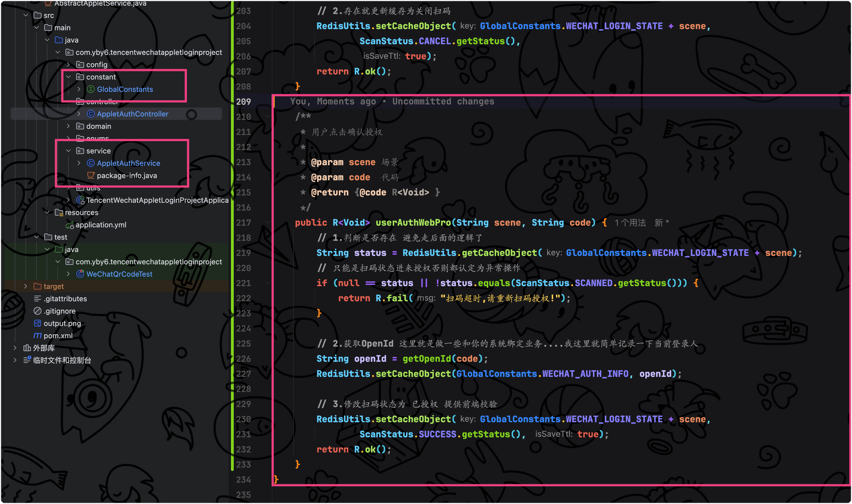Collapse the constant package folder
The width and height of the screenshot is (852, 504).
(68, 77)
